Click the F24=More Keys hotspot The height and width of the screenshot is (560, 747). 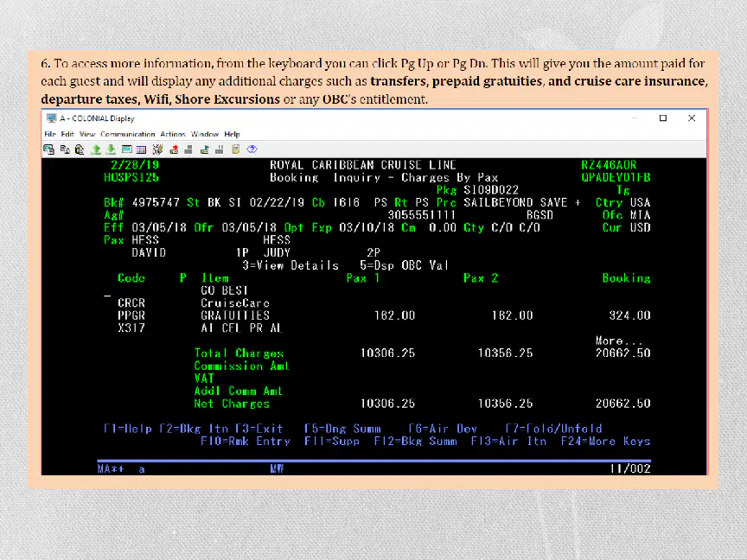point(605,442)
